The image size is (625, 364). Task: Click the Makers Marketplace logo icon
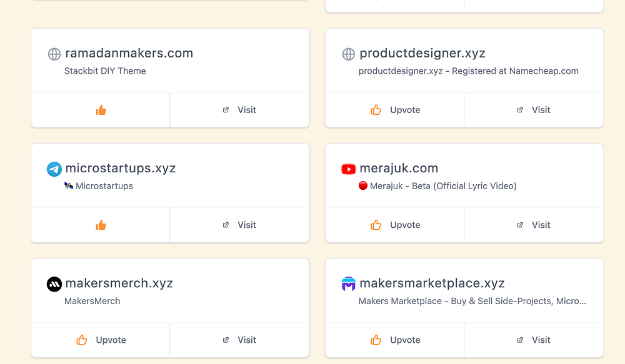tap(349, 284)
